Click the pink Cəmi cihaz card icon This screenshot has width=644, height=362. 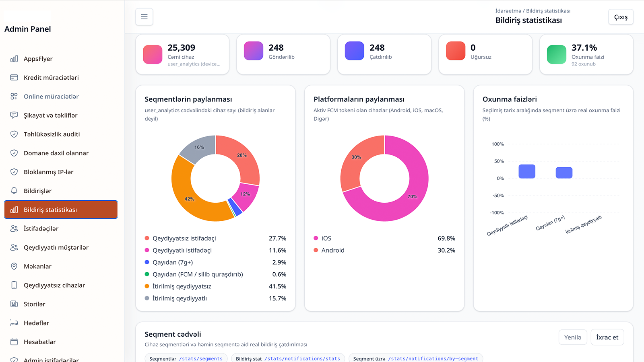153,54
